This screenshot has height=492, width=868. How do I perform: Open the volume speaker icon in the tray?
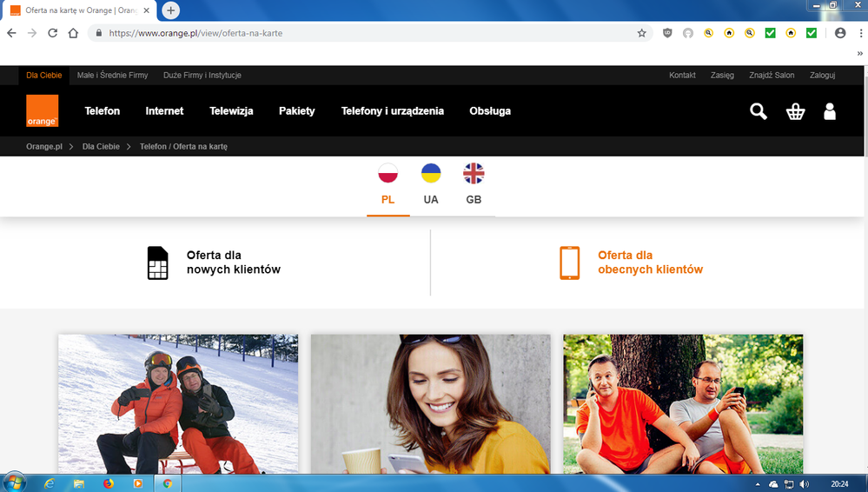(805, 484)
